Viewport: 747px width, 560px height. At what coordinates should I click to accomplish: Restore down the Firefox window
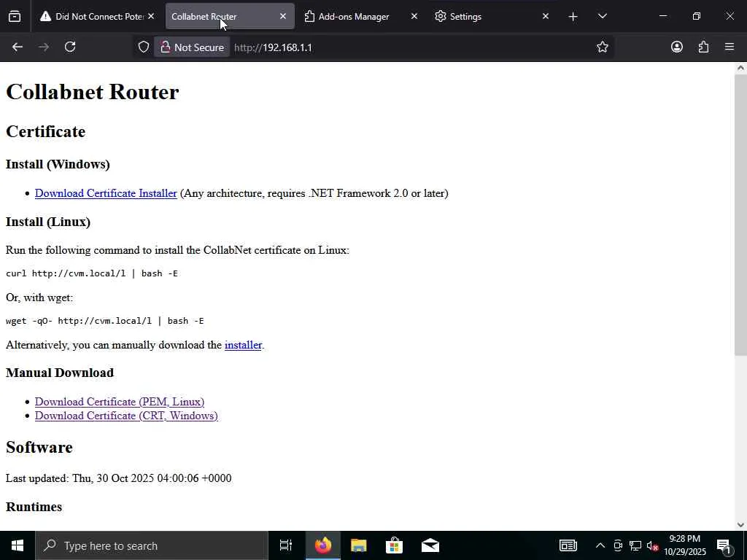tap(697, 16)
